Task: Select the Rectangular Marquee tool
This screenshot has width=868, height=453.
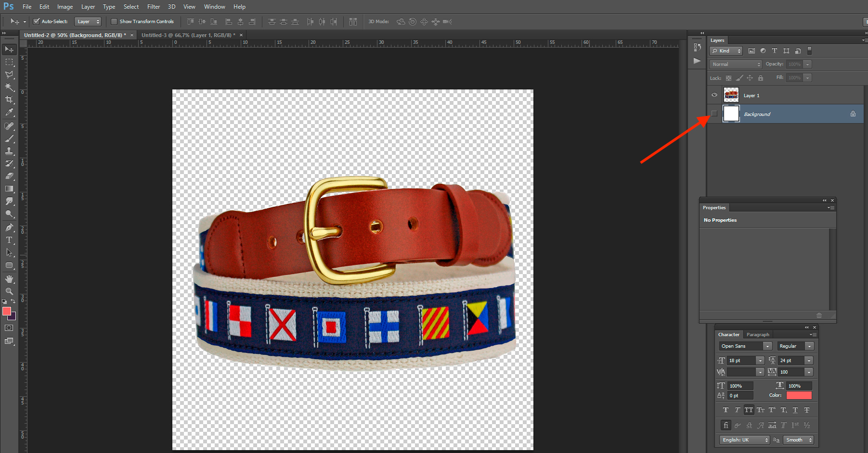Action: (9, 62)
